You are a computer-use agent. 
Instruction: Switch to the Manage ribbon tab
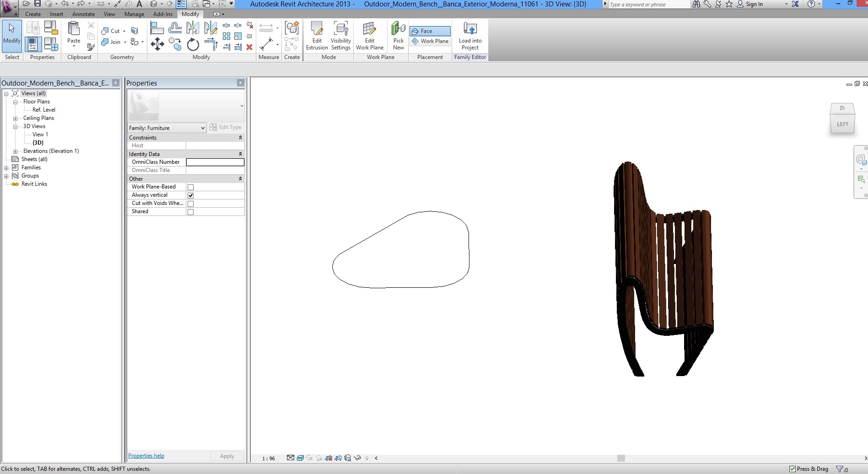134,14
